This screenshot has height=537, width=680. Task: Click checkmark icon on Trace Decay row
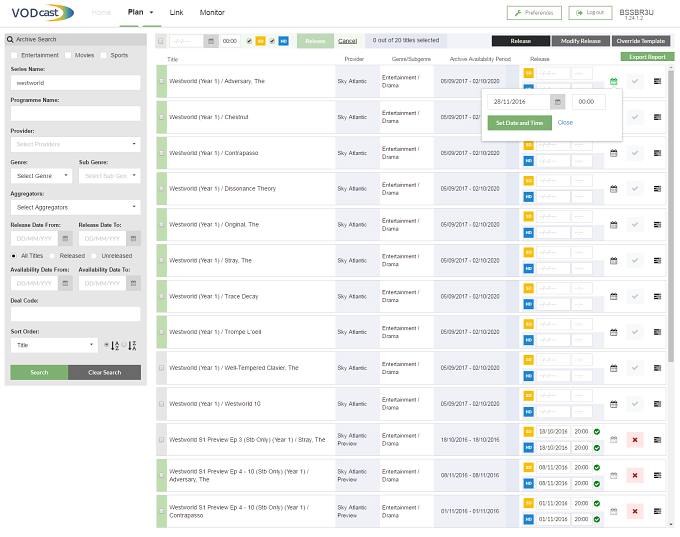[x=634, y=296]
